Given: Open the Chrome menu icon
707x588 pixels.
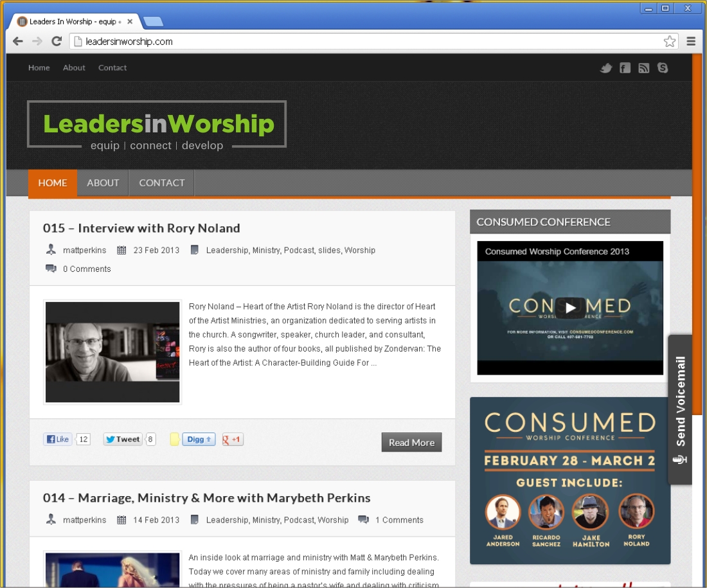Looking at the screenshot, I should pyautogui.click(x=691, y=42).
